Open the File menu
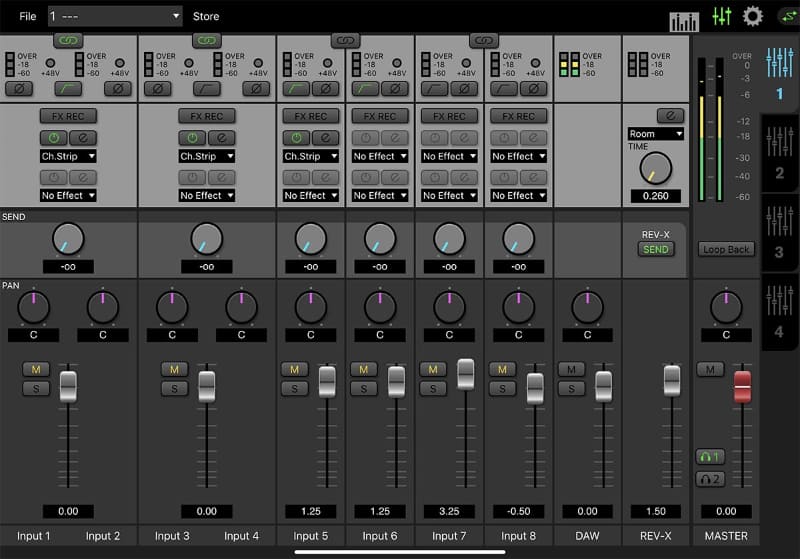 (28, 16)
